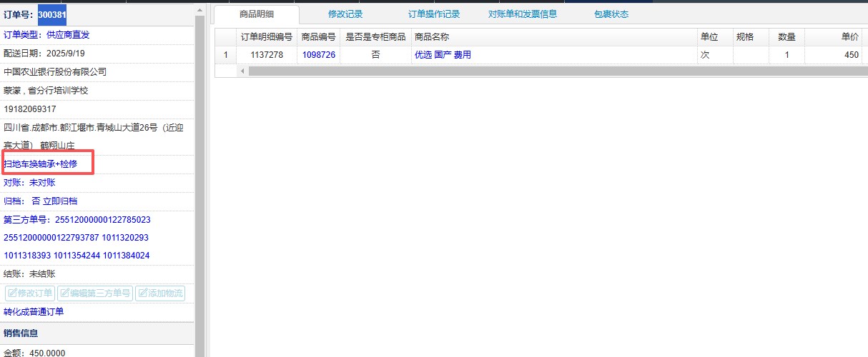Image resolution: width=868 pixels, height=357 pixels.
Task: Open the 订单操作记录 tab
Action: [x=434, y=14]
